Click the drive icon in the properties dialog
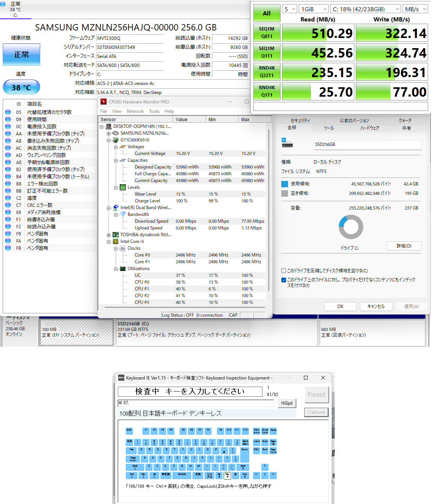Screen dimensions: 433x504 coord(287,143)
